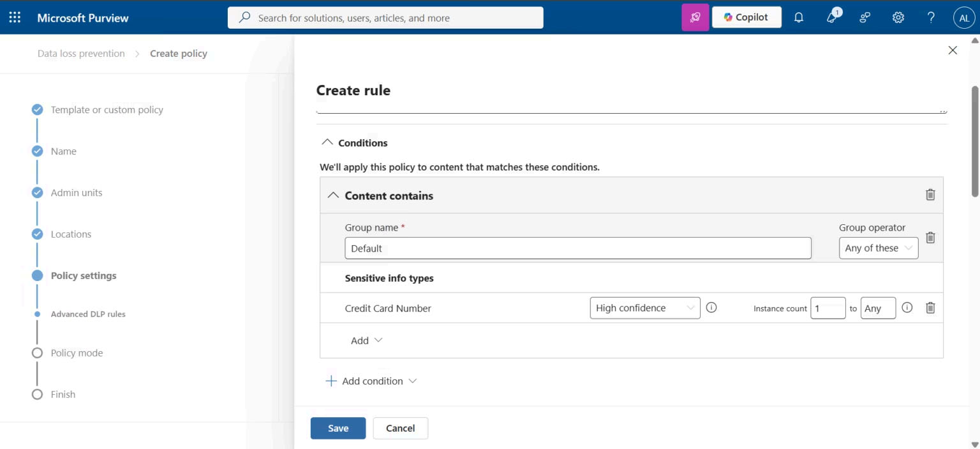Show info about confidence level
980x449 pixels.
pyautogui.click(x=712, y=308)
